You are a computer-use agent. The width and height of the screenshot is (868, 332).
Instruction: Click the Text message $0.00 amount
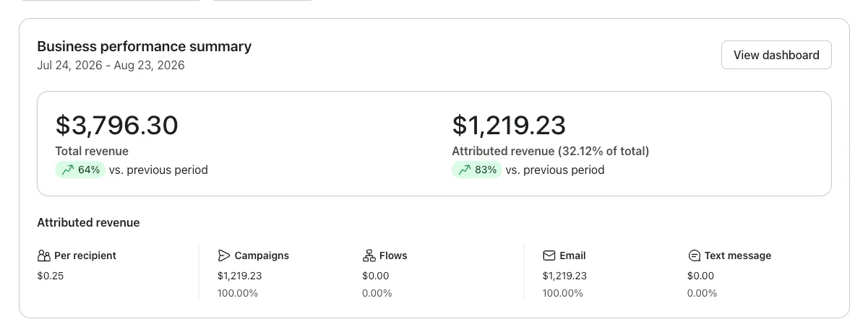click(x=701, y=276)
